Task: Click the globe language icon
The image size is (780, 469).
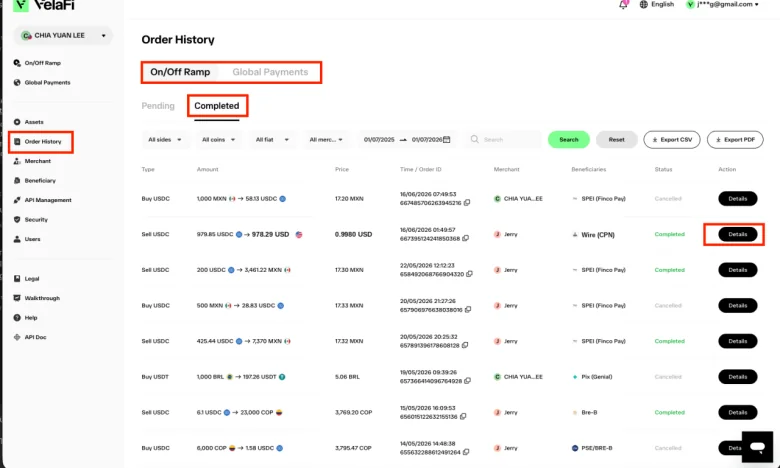Action: (x=644, y=4)
